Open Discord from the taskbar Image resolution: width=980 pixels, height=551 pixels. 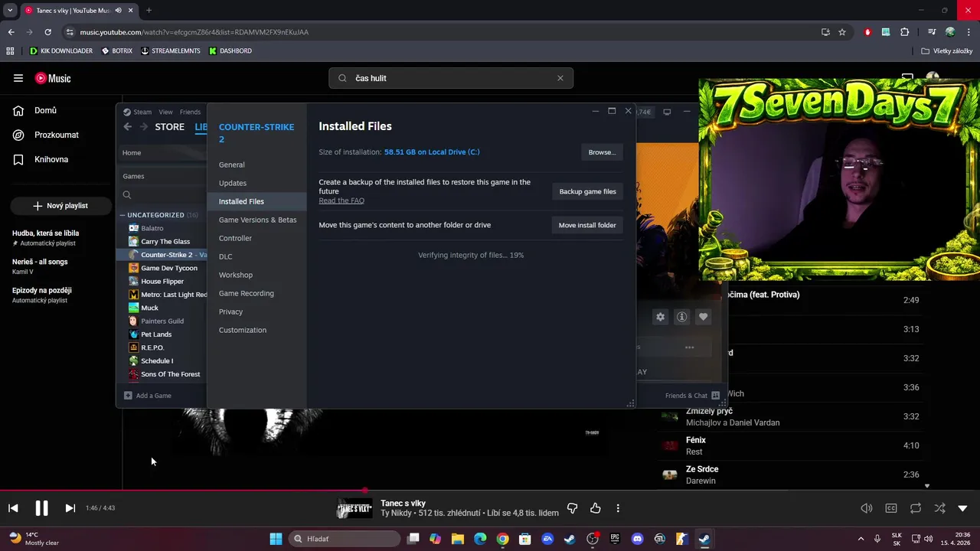pyautogui.click(x=637, y=539)
